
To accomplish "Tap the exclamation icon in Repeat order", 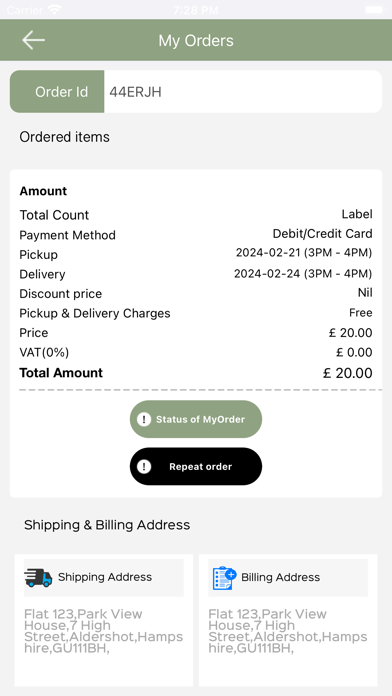I will point(144,467).
